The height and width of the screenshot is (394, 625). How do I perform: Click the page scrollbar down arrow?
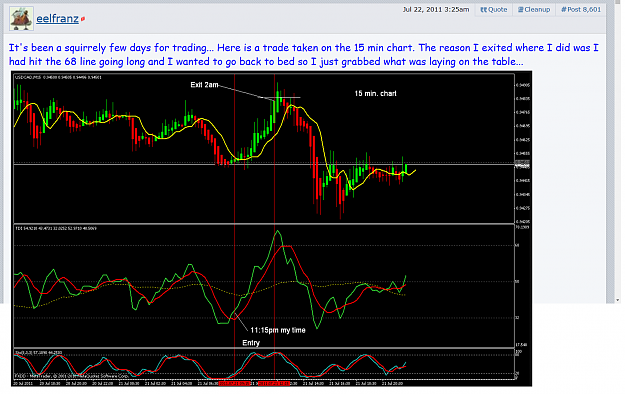(617, 300)
